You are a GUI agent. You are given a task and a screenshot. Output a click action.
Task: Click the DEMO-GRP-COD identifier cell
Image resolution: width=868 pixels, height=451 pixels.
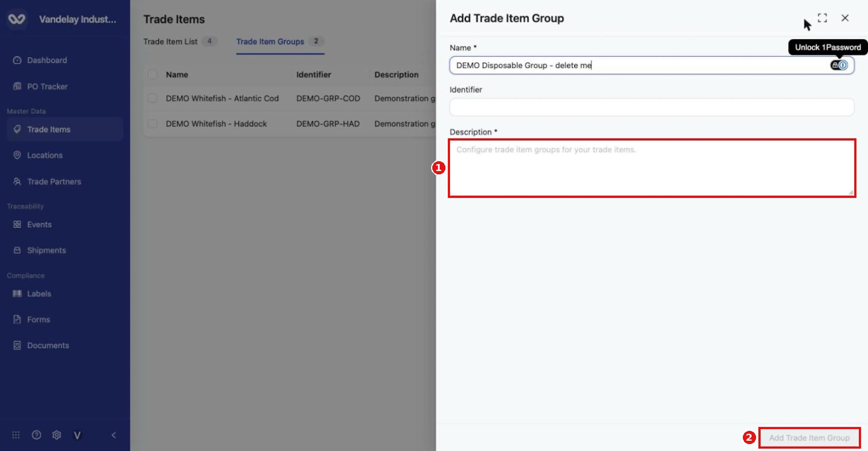point(328,98)
